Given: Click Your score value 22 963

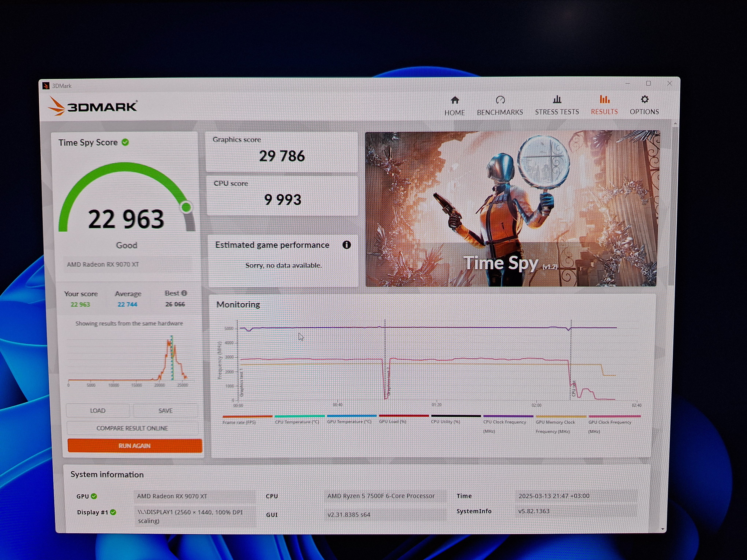Looking at the screenshot, I should click(80, 304).
